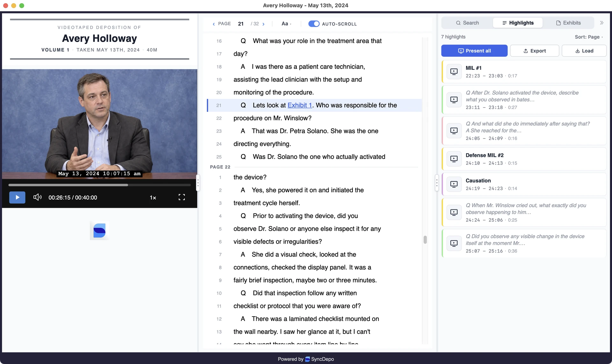This screenshot has width=612, height=364.
Task: Switch to the Exhibits tab
Action: [568, 23]
